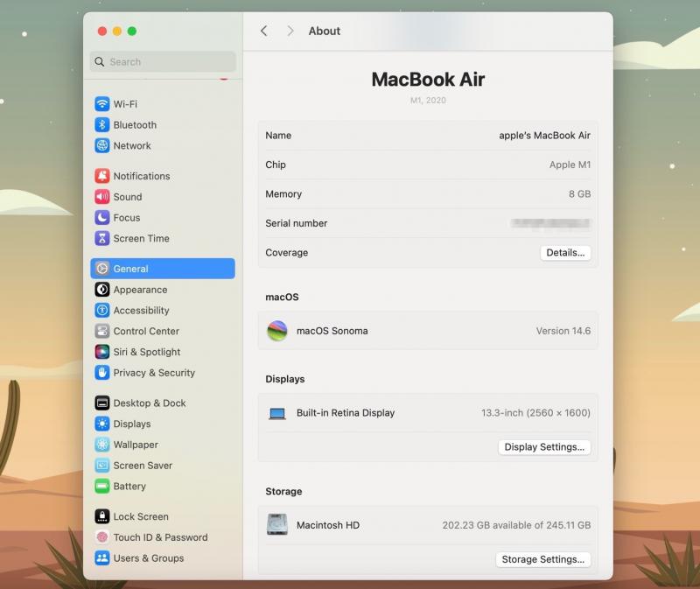Screen dimensions: 700x589
Task: Select the Apple M1 chip value
Action: pos(570,165)
